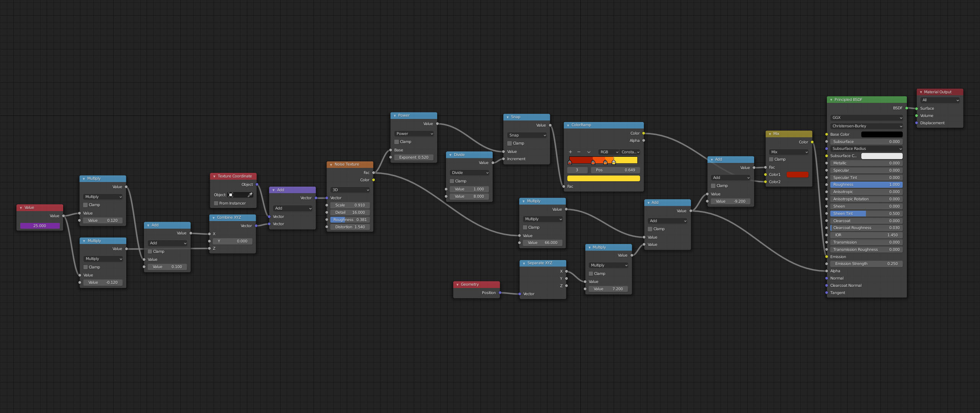Collapse the Material Output node
The height and width of the screenshot is (413, 980).
[921, 92]
